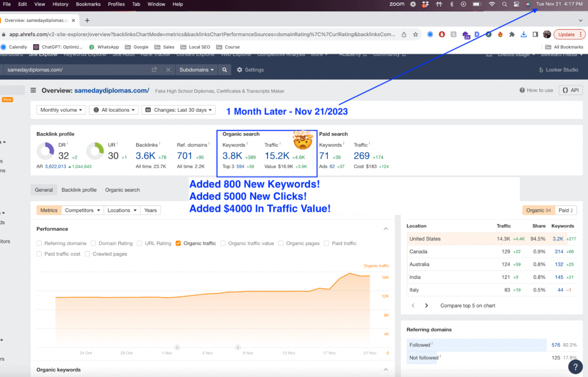Screen dimensions: 588x377
Task: Enable the URL Rating checkbox
Action: click(x=140, y=243)
